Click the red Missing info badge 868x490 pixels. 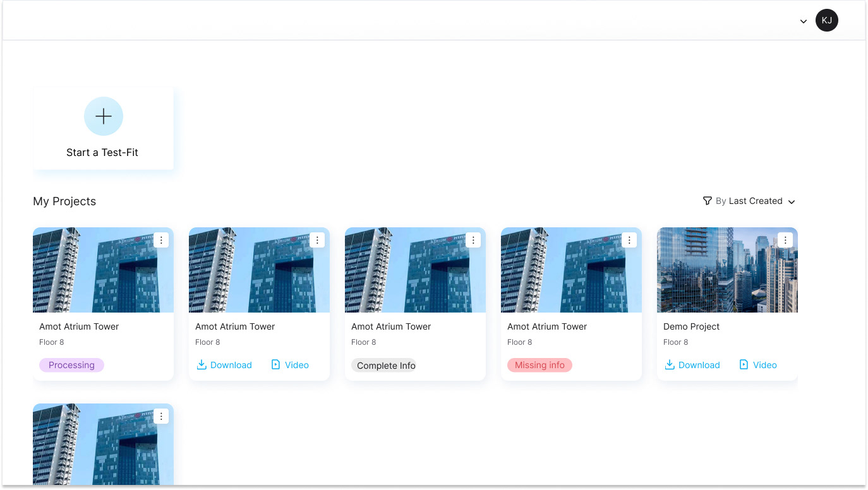[539, 365]
